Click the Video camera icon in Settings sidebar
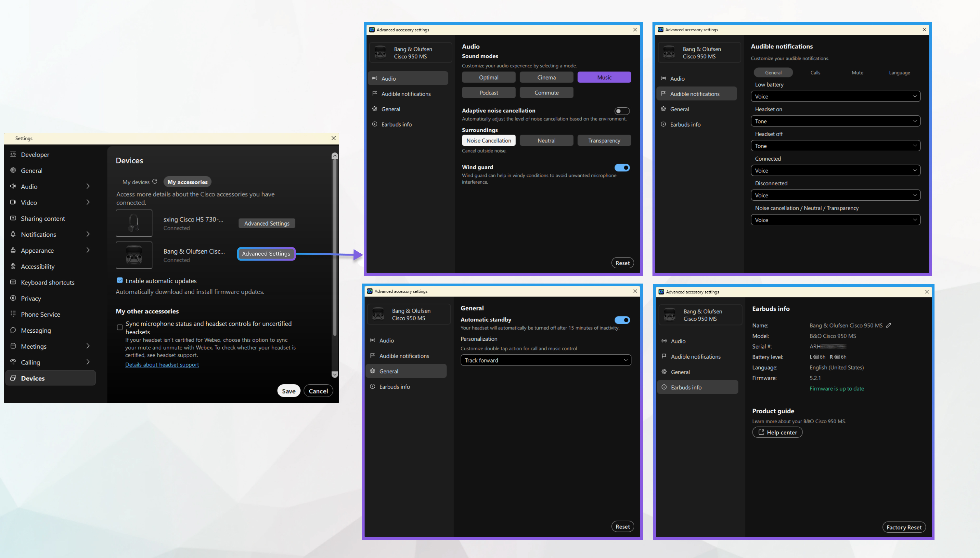980x558 pixels. click(x=13, y=202)
